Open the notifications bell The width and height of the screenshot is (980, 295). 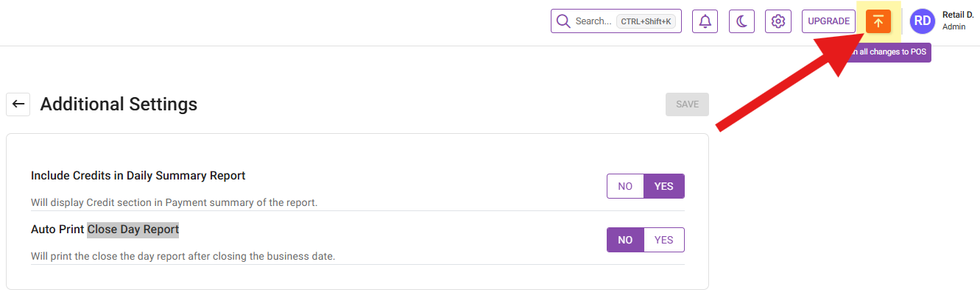[x=705, y=21]
